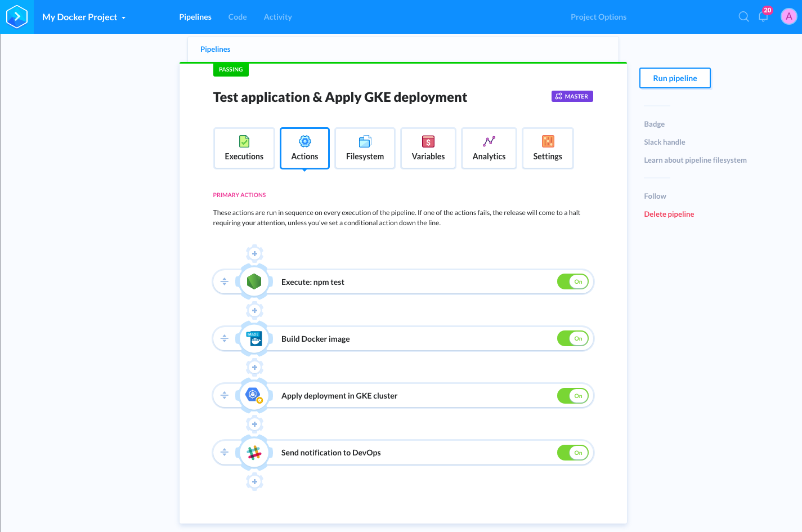Open the search magnifier icon

point(743,17)
